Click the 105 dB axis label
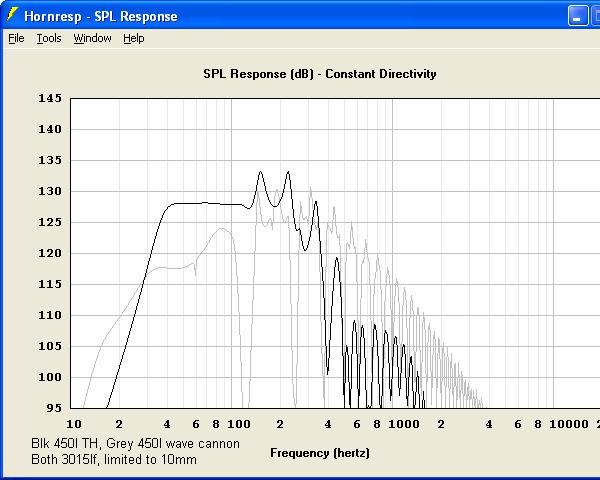 coord(50,346)
